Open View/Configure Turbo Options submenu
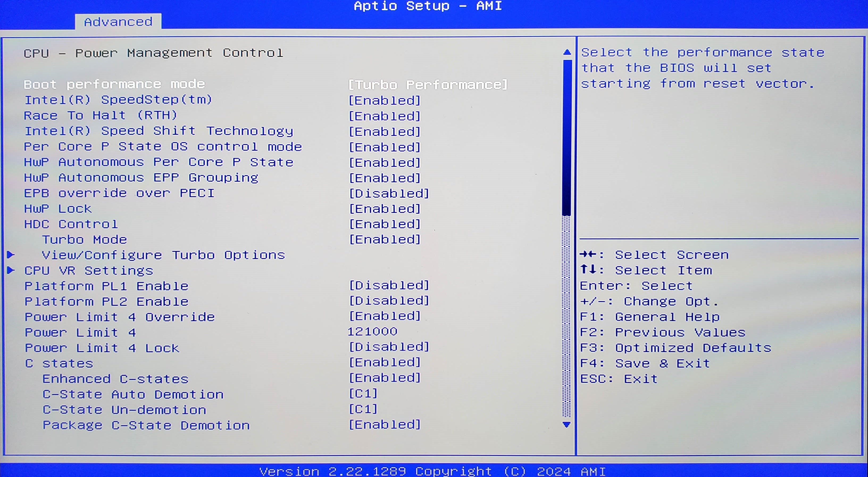 click(x=163, y=255)
